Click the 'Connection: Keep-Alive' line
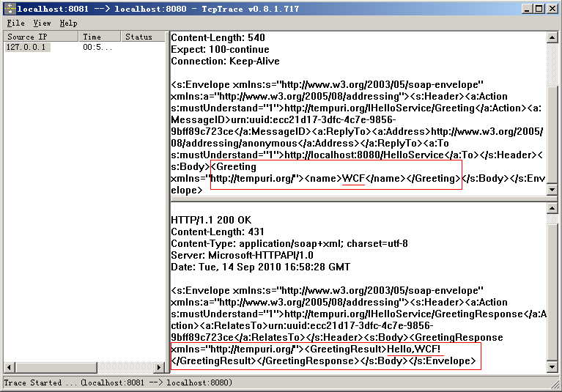The image size is (562, 392). [x=225, y=62]
